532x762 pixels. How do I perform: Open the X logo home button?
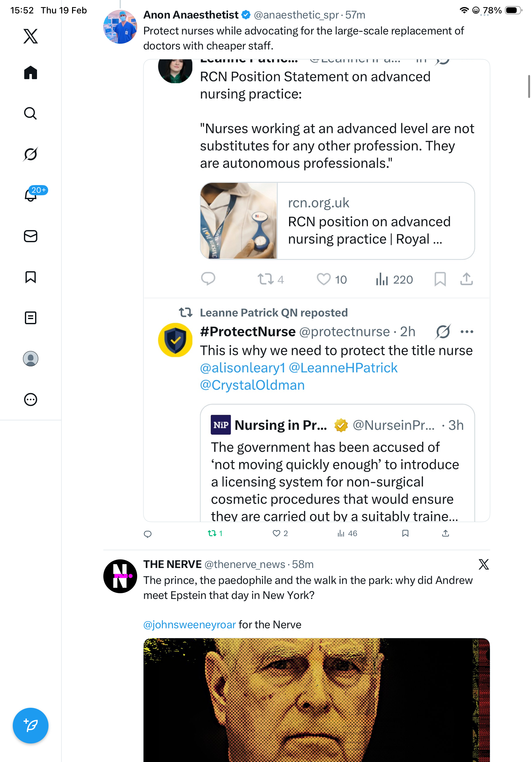tap(31, 36)
